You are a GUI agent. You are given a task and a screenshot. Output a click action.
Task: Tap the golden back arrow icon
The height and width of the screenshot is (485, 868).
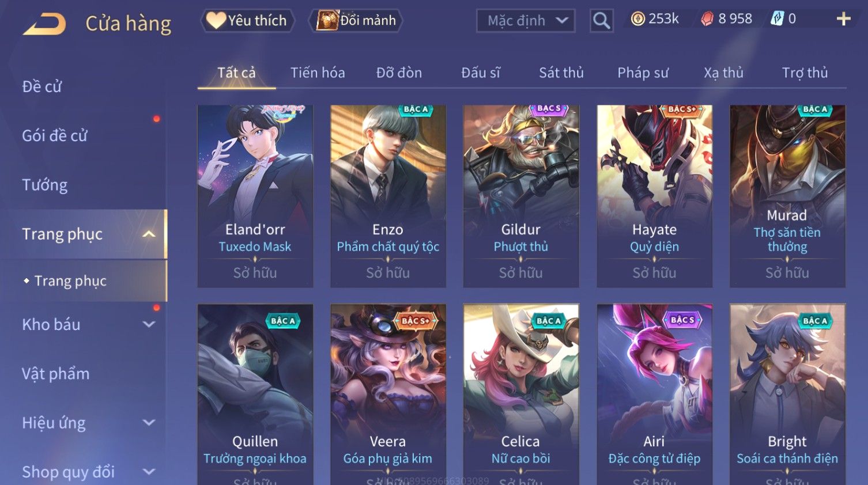[44, 24]
